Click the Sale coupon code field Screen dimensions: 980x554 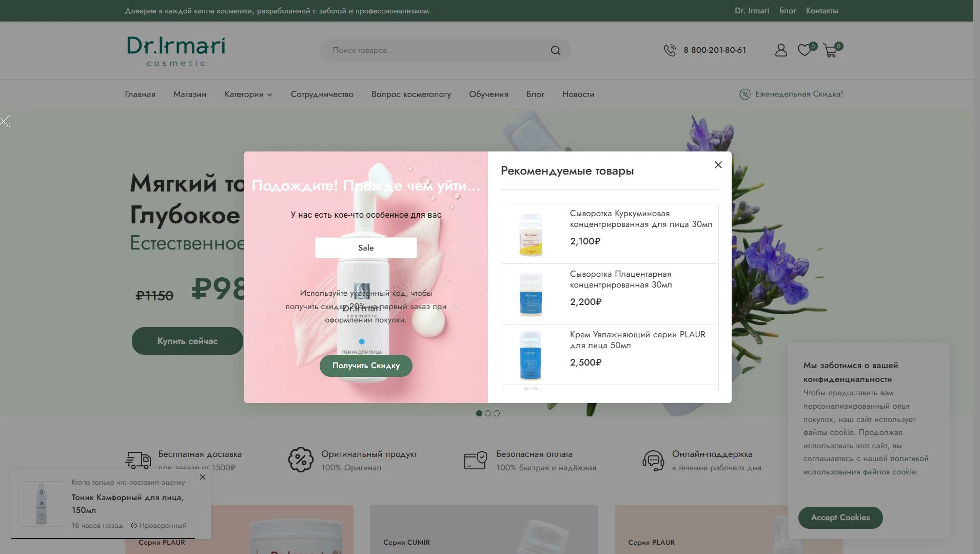click(366, 248)
